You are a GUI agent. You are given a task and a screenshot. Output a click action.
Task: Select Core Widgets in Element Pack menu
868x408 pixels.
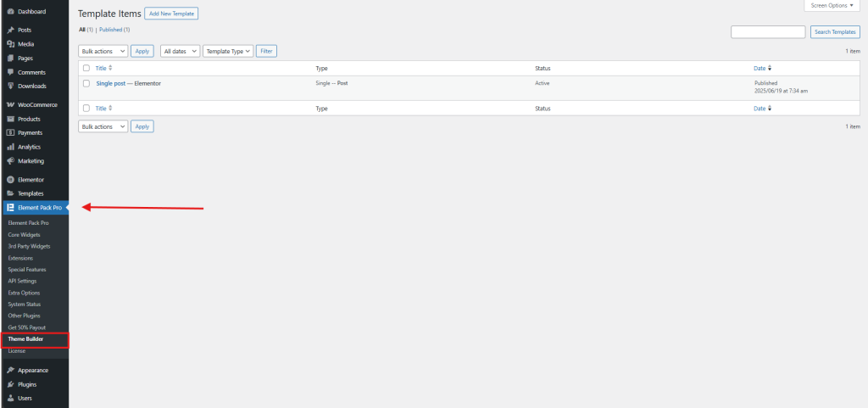point(24,234)
